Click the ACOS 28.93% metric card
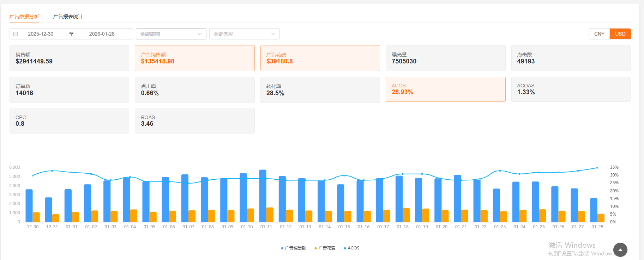 click(445, 89)
